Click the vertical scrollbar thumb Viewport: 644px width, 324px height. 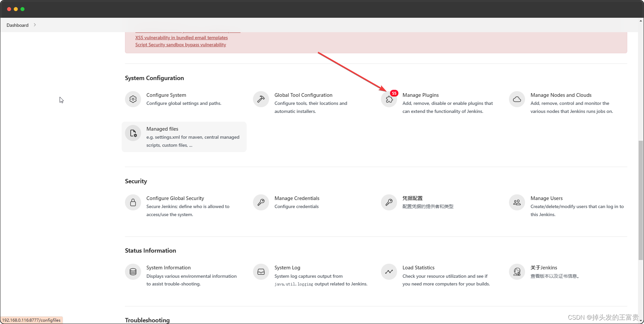641,200
